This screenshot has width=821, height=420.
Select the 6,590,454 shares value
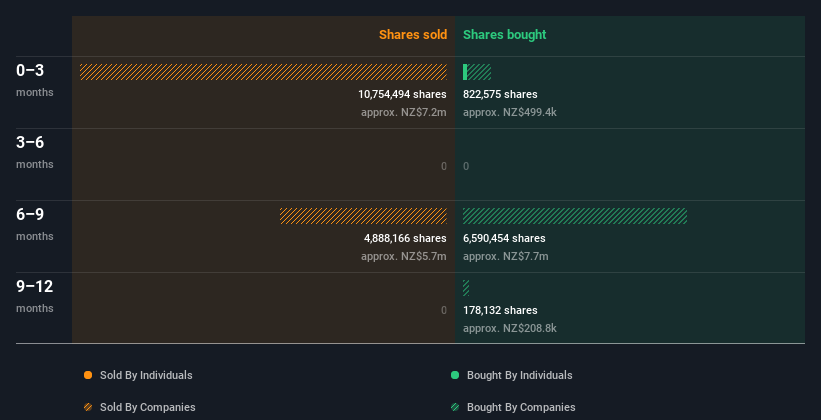[x=504, y=238]
